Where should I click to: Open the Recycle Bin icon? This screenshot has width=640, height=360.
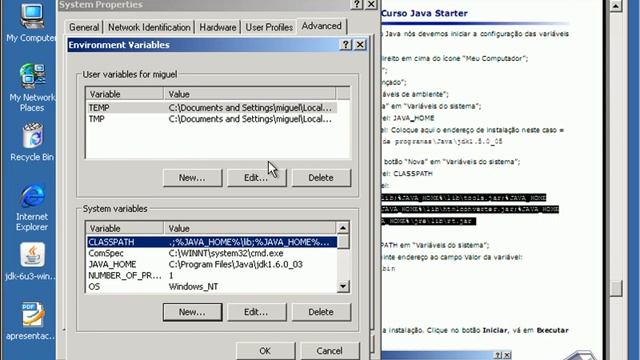[x=32, y=142]
